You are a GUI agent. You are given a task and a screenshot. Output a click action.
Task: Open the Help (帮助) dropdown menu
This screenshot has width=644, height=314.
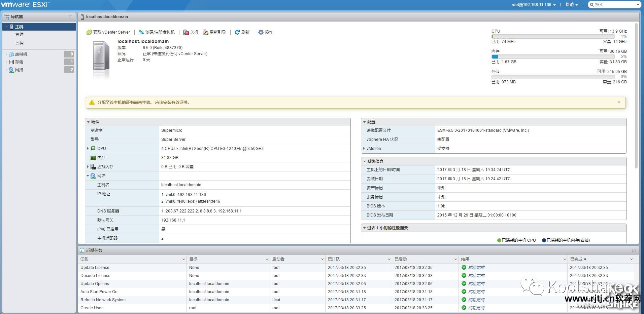572,5
